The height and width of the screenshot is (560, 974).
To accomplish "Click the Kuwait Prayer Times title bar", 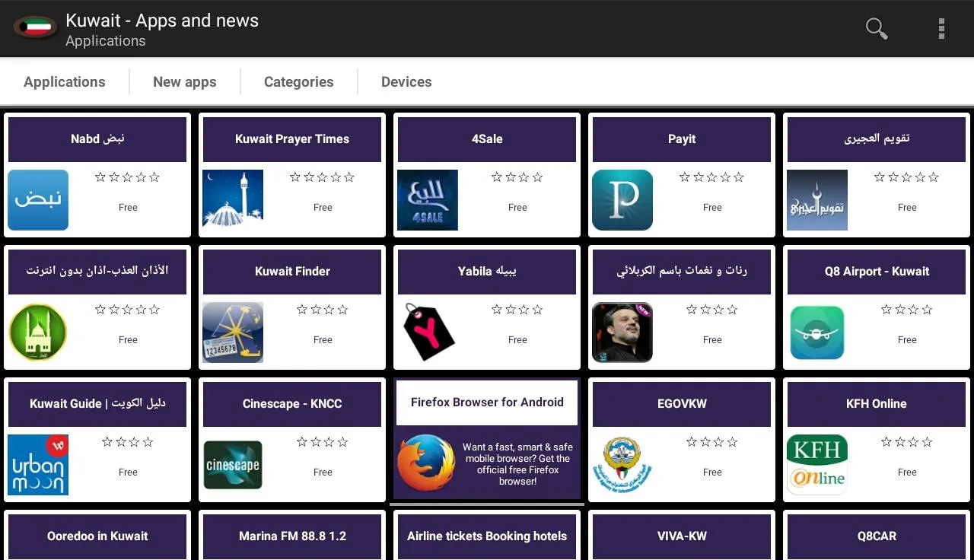I will (x=292, y=139).
